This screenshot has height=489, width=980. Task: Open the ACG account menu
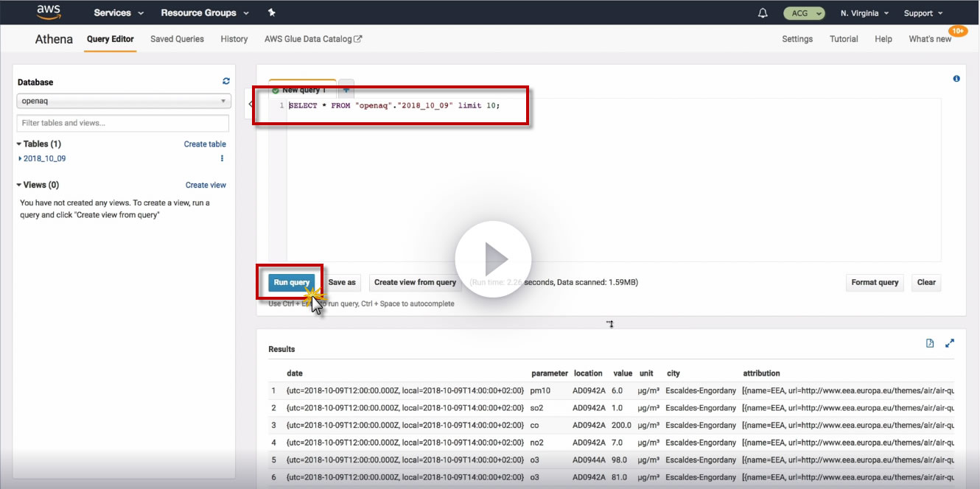click(x=805, y=13)
